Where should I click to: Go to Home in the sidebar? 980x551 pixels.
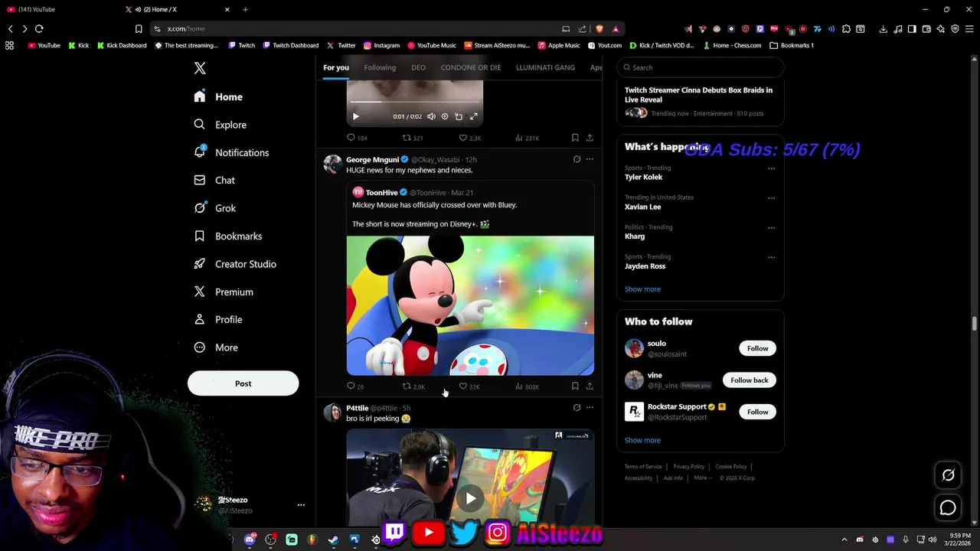pos(218,97)
